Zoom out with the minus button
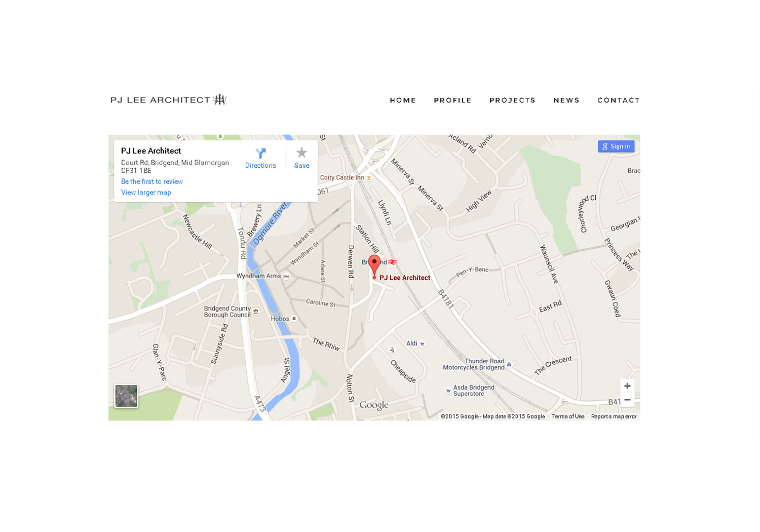Image resolution: width=760 pixels, height=532 pixels. pyautogui.click(x=627, y=400)
